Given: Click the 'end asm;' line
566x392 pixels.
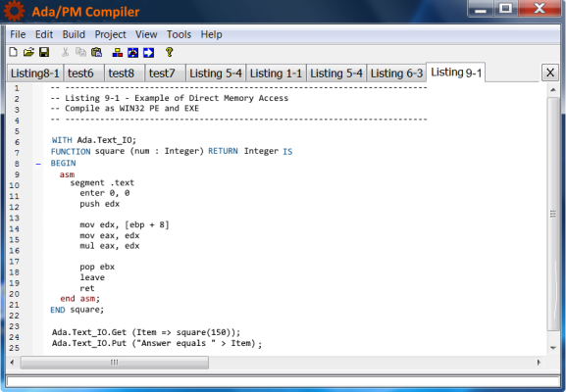Looking at the screenshot, I should point(80,299).
